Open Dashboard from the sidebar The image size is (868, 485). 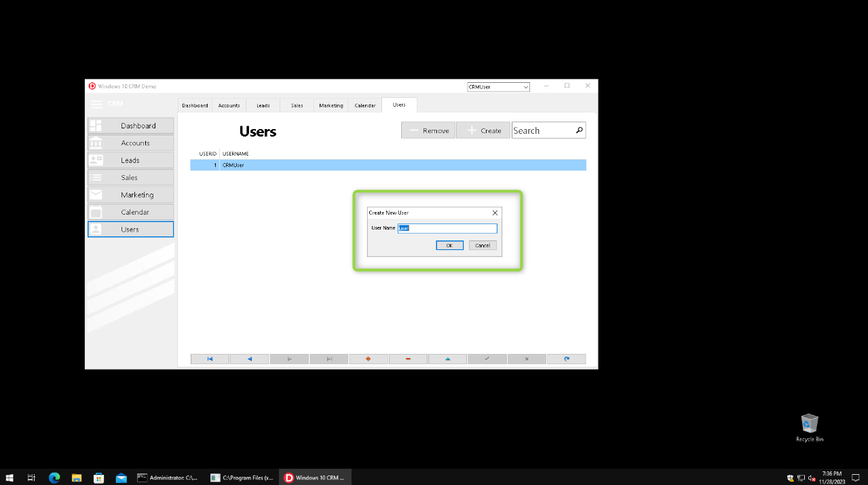click(130, 126)
